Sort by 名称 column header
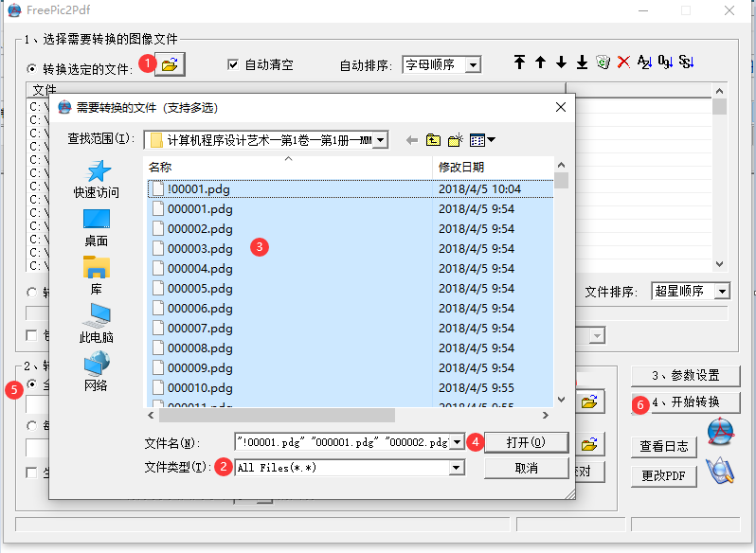The image size is (756, 553). [x=288, y=168]
